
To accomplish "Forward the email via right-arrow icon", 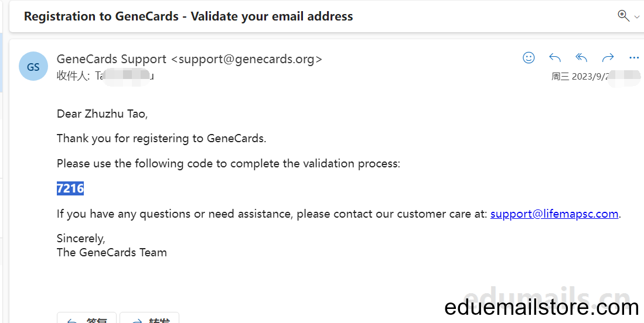I will tap(608, 58).
